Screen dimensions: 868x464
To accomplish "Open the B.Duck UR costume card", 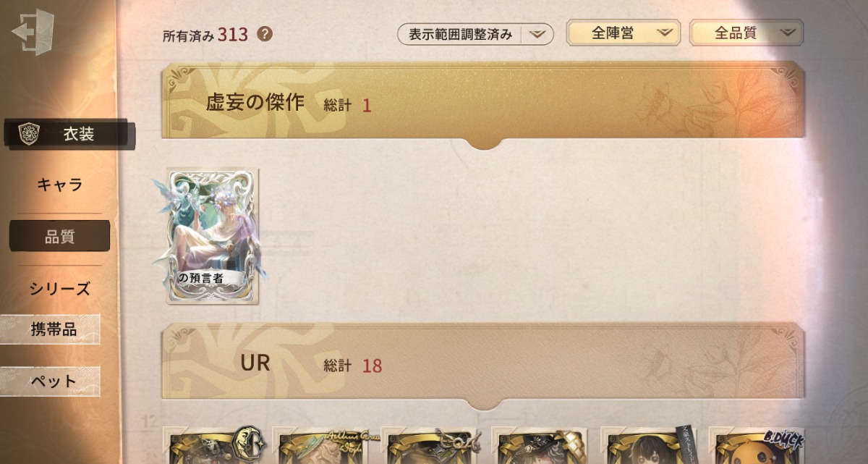I will (757, 445).
